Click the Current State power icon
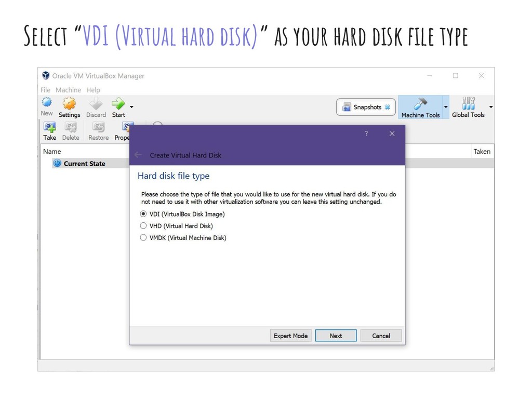The width and height of the screenshot is (532, 399). 57,163
